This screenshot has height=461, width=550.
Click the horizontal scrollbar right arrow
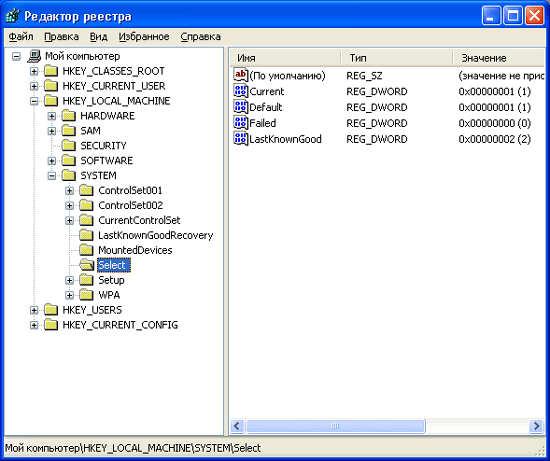(x=536, y=426)
